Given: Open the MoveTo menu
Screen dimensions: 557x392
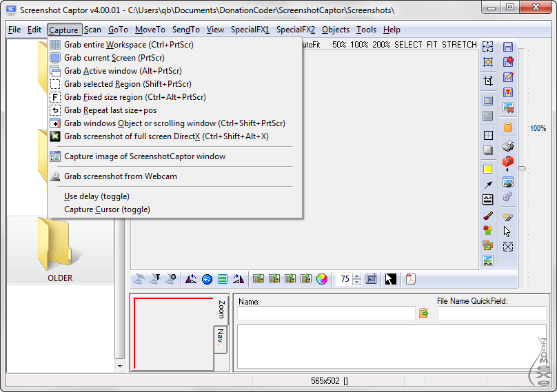Looking at the screenshot, I should 150,30.
